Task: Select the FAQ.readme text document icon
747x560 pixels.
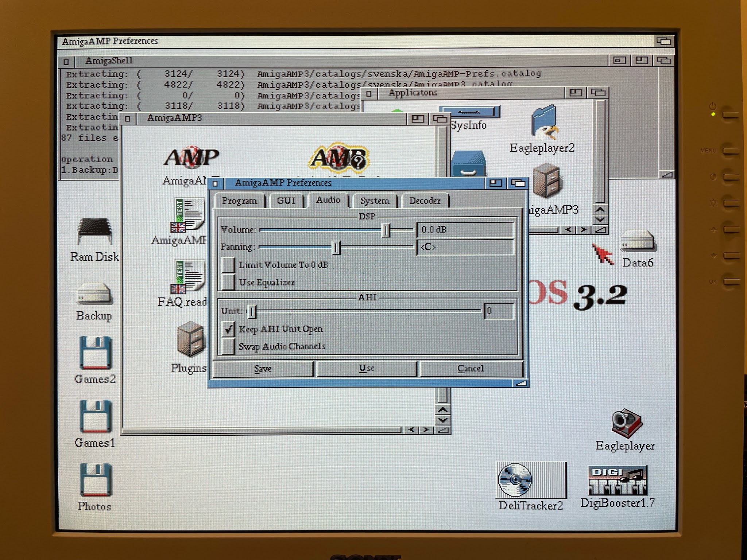Action: 188,277
